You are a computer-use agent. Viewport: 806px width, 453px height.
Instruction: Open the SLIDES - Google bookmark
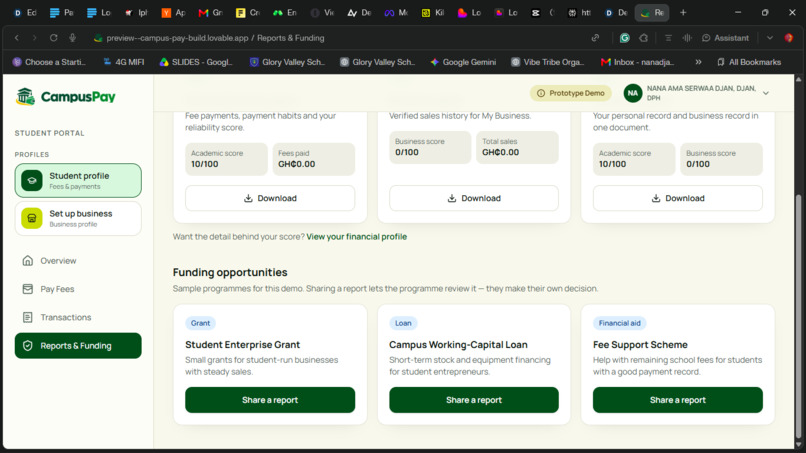pos(196,62)
